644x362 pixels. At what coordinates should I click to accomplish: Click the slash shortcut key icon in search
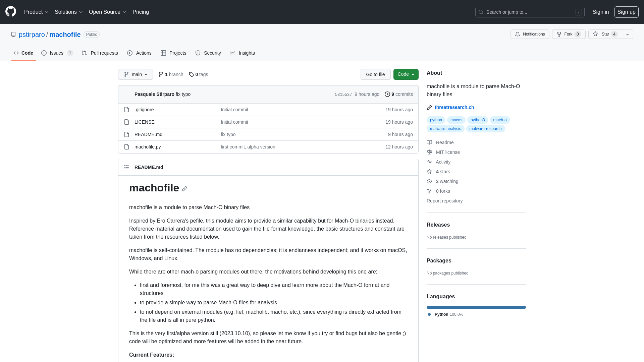click(x=579, y=12)
